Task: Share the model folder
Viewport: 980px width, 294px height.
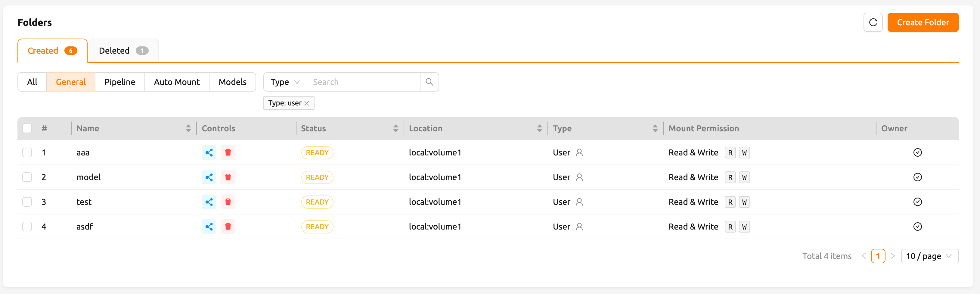Action: [x=209, y=177]
